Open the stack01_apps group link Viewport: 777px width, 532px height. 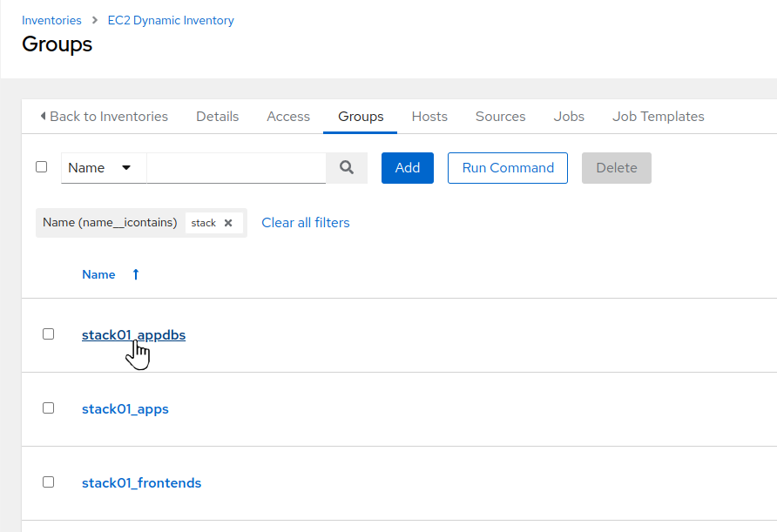tap(125, 409)
